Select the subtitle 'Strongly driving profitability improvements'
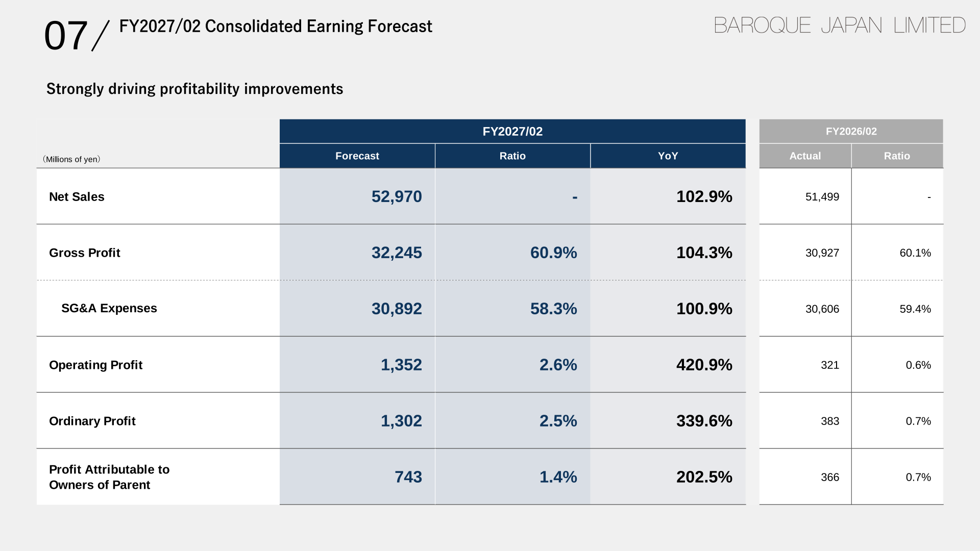Image resolution: width=980 pixels, height=551 pixels. tap(194, 89)
